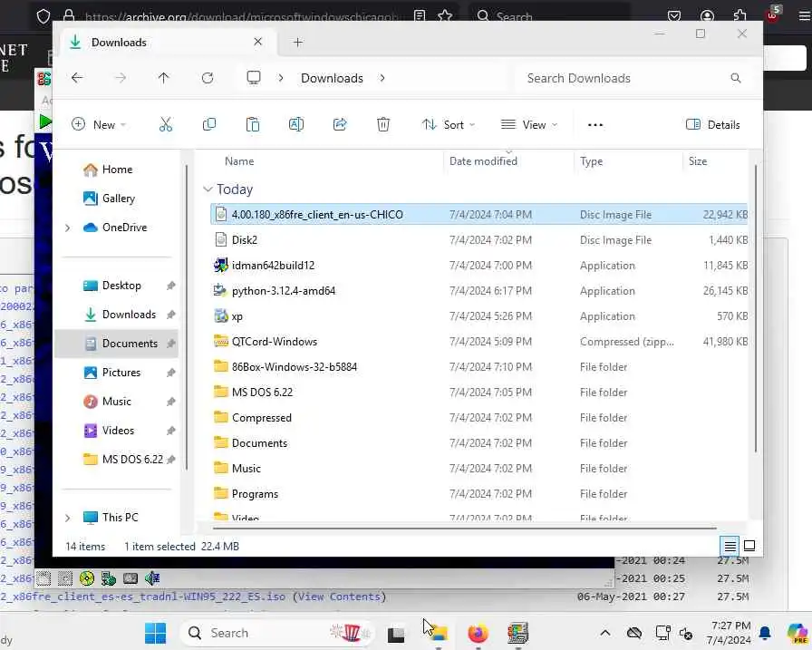The image size is (812, 650).
Task: Select idman642build12 application file
Action: [478, 266]
